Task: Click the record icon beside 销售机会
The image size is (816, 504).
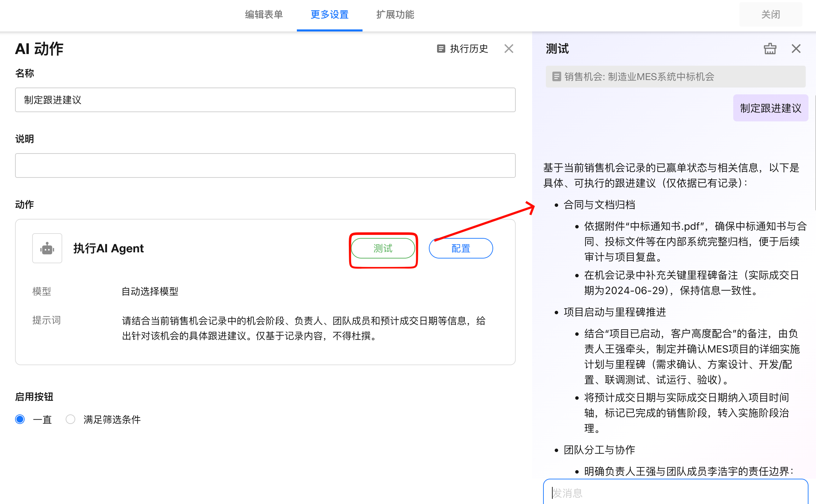Action: click(556, 77)
